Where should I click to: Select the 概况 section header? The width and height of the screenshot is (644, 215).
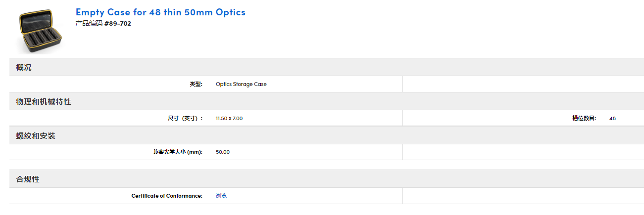24,67
